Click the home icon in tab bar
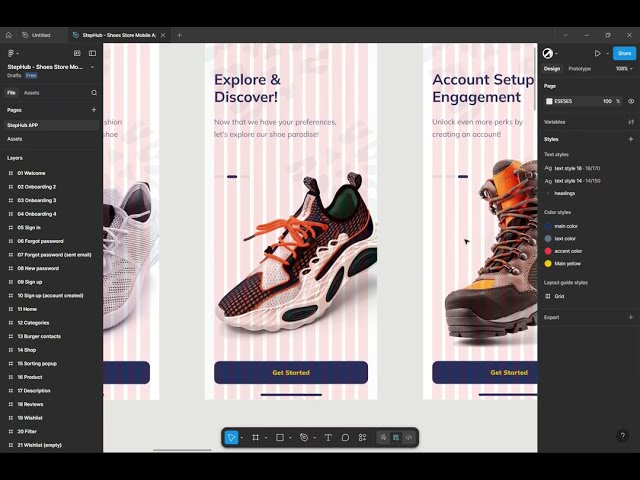The height and width of the screenshot is (480, 640). [9, 35]
